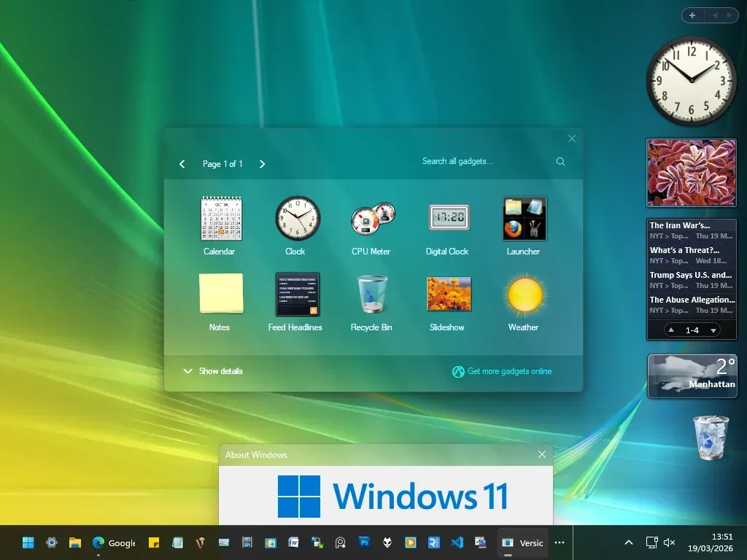The width and height of the screenshot is (747, 560).
Task: Click Get more gadgets online link
Action: click(502, 371)
